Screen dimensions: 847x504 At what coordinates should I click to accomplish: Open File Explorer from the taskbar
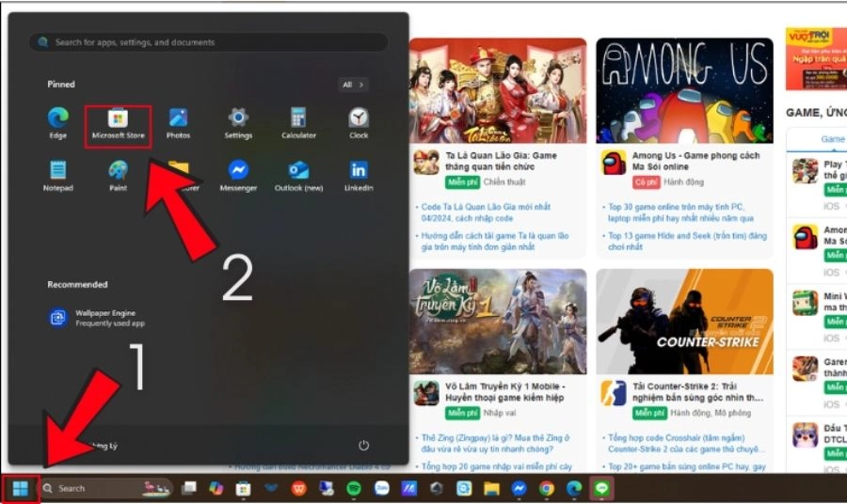point(491,488)
